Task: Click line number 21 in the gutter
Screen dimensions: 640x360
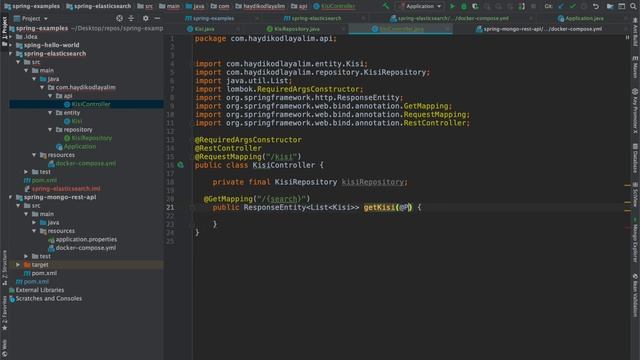Action: click(170, 207)
